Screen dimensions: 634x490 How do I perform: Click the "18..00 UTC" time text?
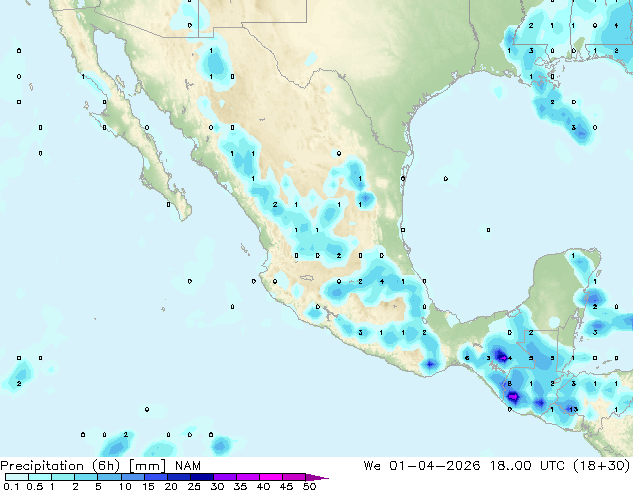(527, 466)
